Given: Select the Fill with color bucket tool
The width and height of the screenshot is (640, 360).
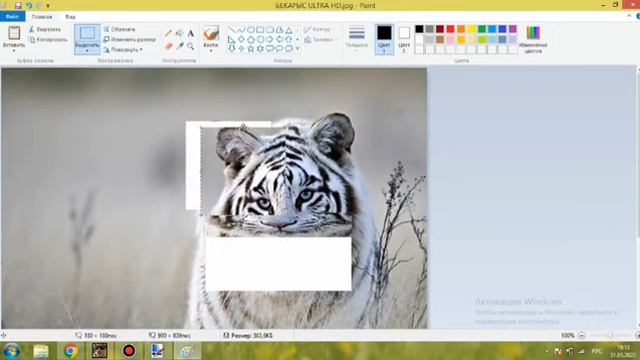Looking at the screenshot, I should pos(180,33).
